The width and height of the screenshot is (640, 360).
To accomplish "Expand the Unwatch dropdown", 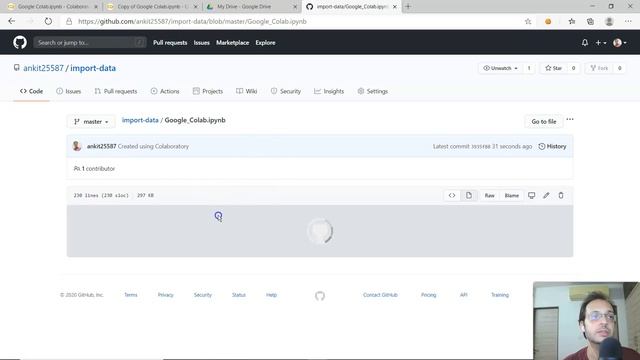I will 500,68.
